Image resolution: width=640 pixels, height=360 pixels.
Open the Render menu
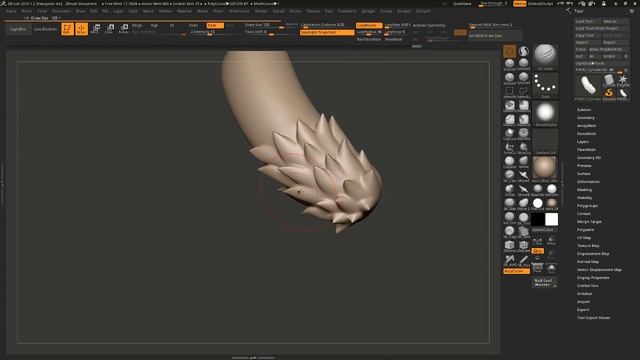(261, 11)
